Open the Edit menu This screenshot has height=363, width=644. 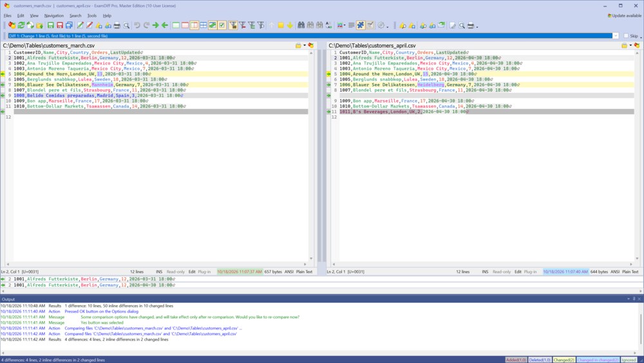(x=21, y=15)
